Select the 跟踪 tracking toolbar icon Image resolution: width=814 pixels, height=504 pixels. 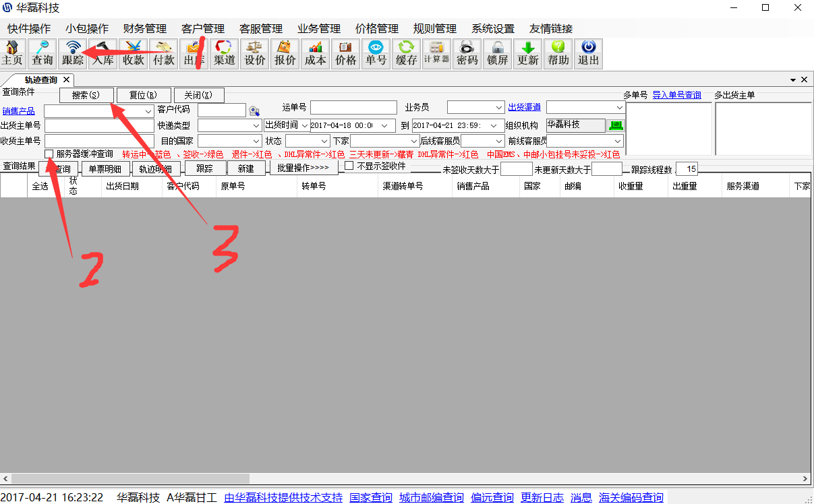click(x=73, y=53)
